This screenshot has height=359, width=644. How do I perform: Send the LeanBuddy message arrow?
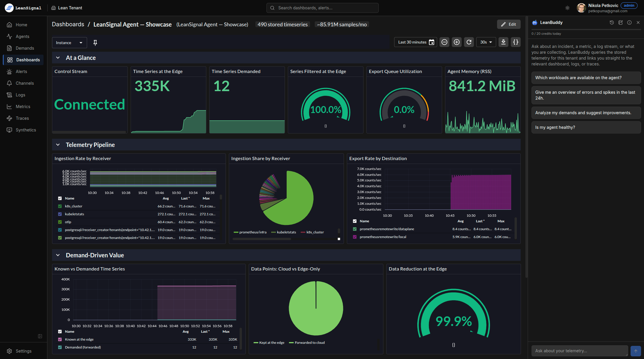tap(636, 351)
